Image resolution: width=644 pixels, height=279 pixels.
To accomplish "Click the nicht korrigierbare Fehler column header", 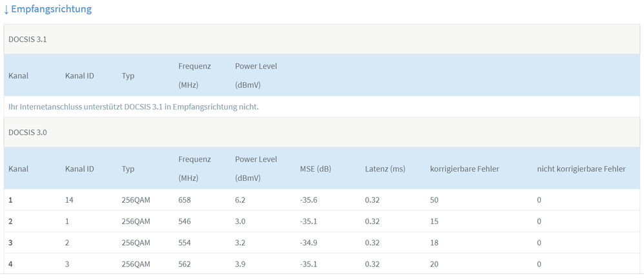I will tap(581, 169).
